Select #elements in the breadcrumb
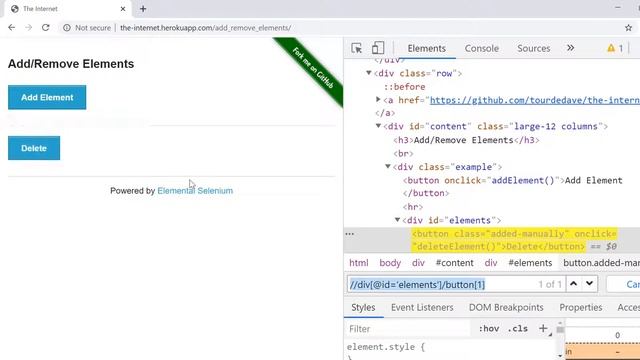Viewport: 640px width, 360px height. [530, 263]
